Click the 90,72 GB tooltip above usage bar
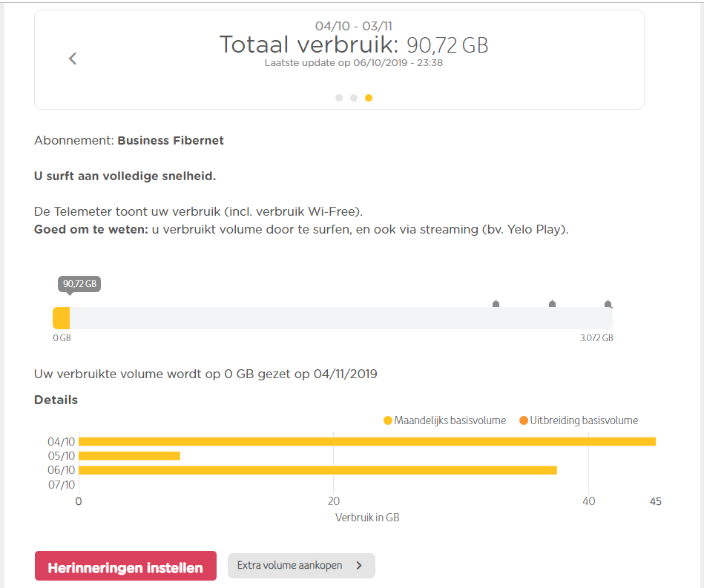This screenshot has height=588, width=704. (79, 284)
